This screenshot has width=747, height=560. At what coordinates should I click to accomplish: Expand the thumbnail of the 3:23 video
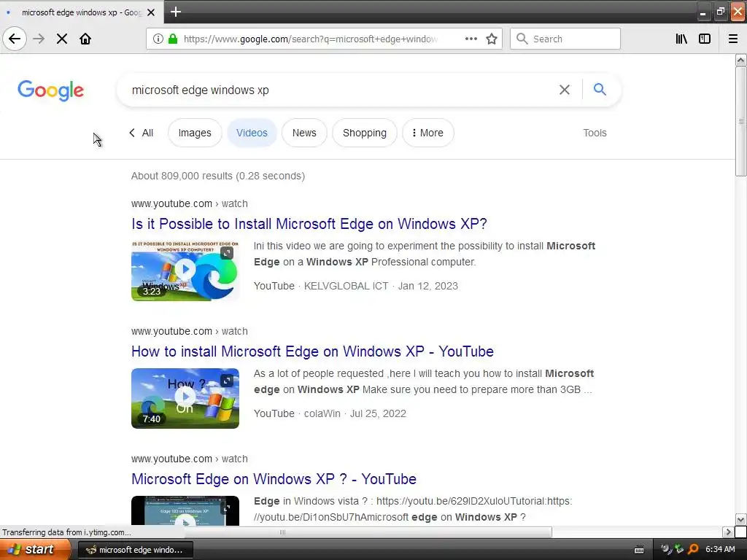pyautogui.click(x=227, y=253)
